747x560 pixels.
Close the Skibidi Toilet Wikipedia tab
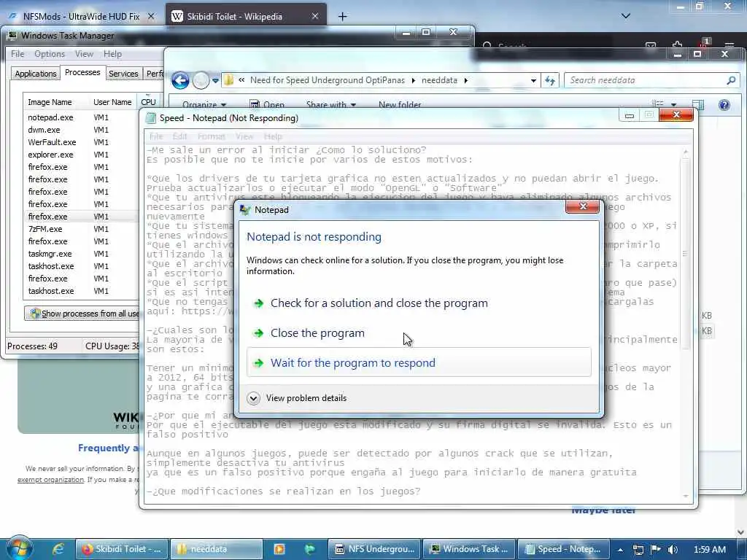pyautogui.click(x=315, y=16)
